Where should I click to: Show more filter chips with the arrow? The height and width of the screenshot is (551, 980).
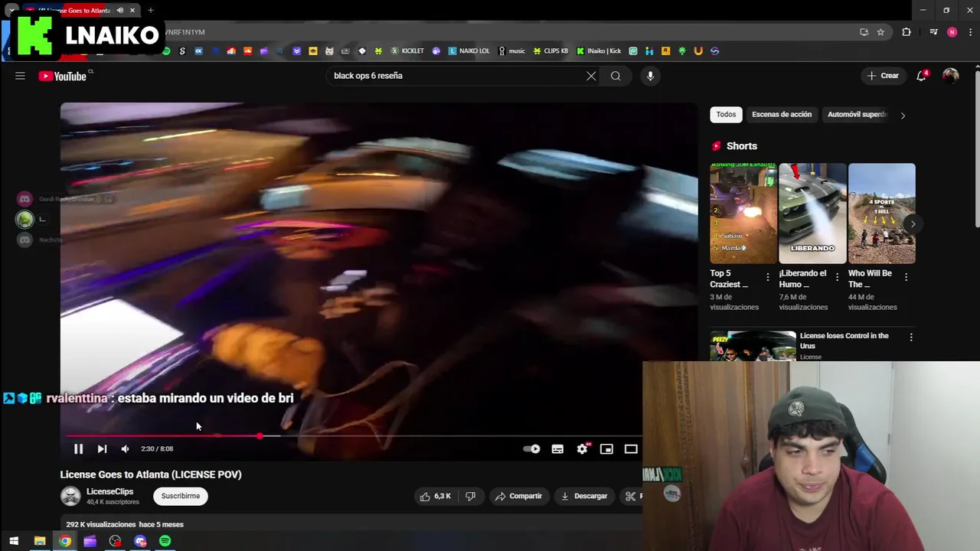click(903, 116)
